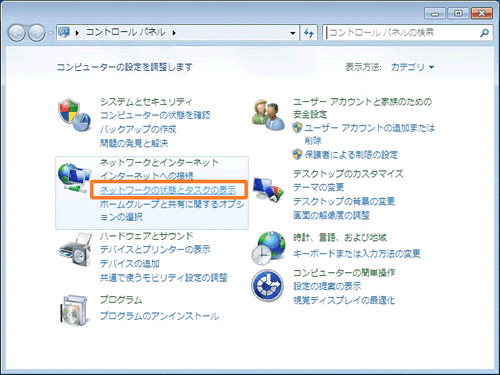Viewport: 500px width, 375px height.
Task: Open ネットワークの状態とタスクの表示 link
Action: (168, 190)
